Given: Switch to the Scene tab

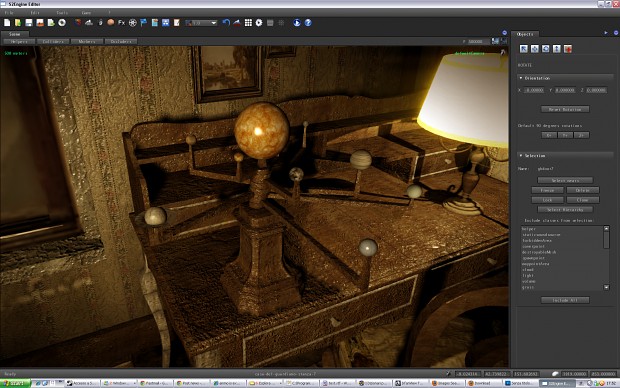Looking at the screenshot, I should pos(15,34).
